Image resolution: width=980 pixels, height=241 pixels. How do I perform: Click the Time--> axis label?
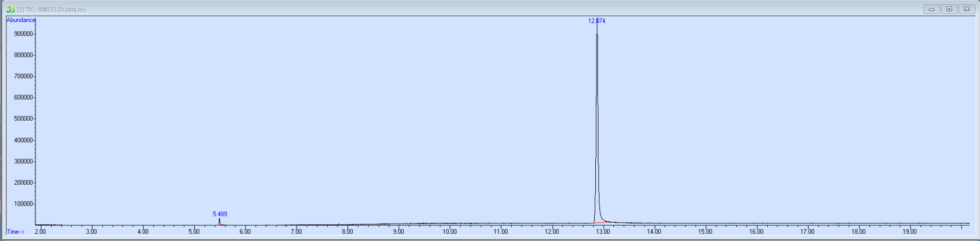[15, 231]
